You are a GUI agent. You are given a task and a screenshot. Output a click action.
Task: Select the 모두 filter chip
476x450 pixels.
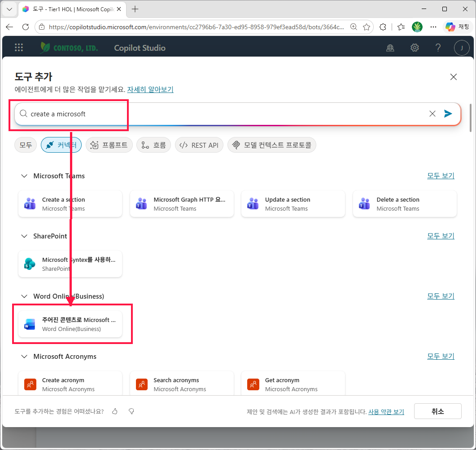click(26, 145)
